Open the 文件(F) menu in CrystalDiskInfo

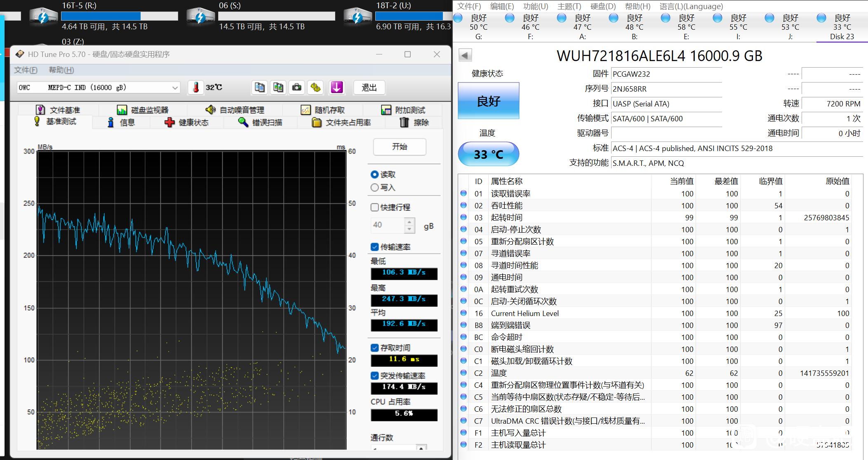469,6
